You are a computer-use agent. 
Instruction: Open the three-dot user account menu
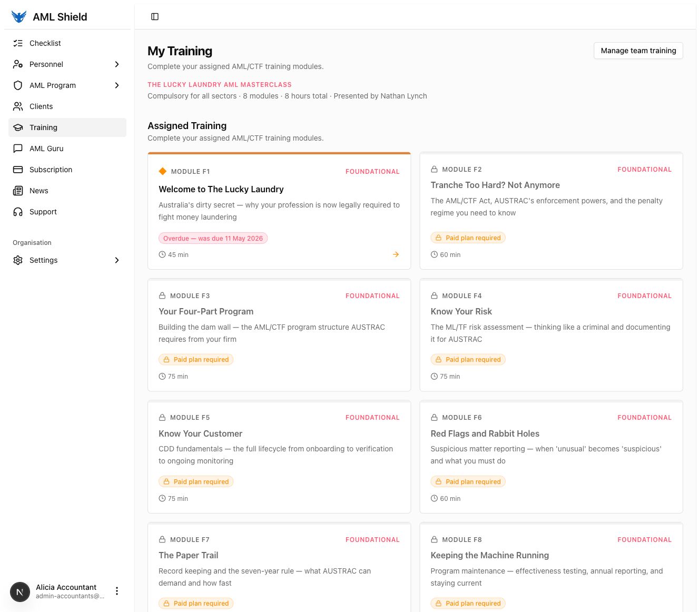pos(117,591)
